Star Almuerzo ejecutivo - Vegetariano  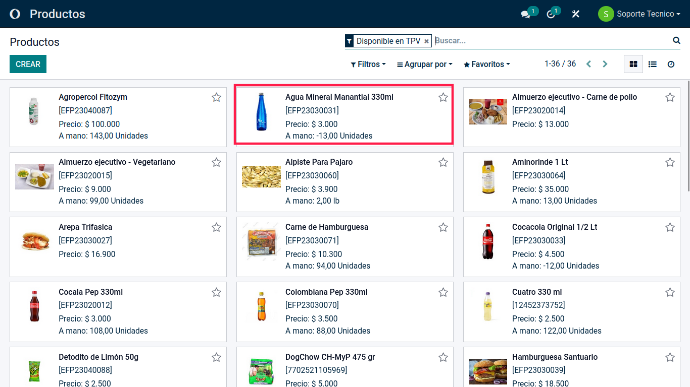216,162
